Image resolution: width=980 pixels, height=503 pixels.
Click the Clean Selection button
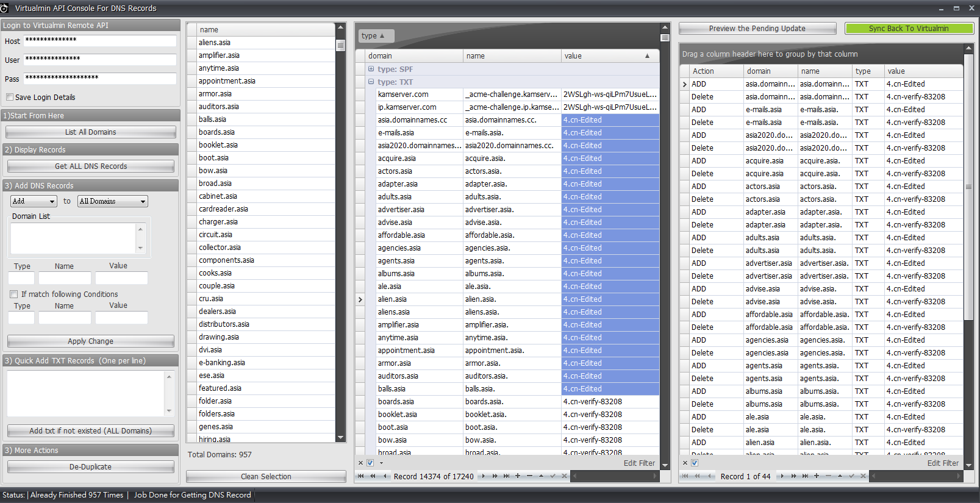click(266, 476)
